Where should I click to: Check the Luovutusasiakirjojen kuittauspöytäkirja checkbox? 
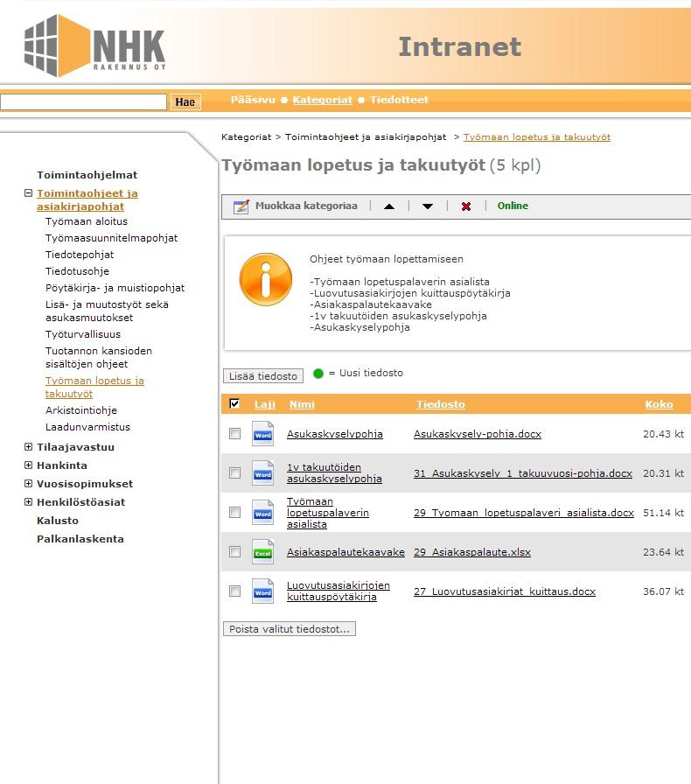pyautogui.click(x=234, y=591)
